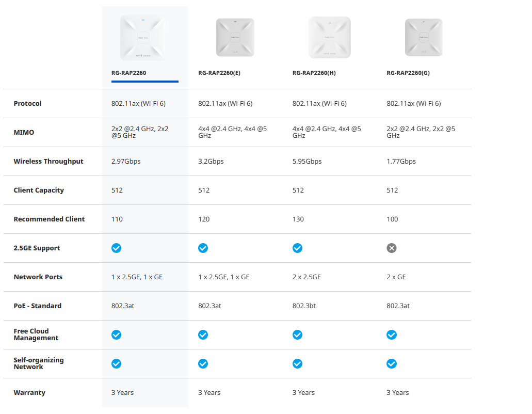The height and width of the screenshot is (414, 532).
Task: Click MIMO value for RG-RAP2260(G)
Action: (421, 132)
